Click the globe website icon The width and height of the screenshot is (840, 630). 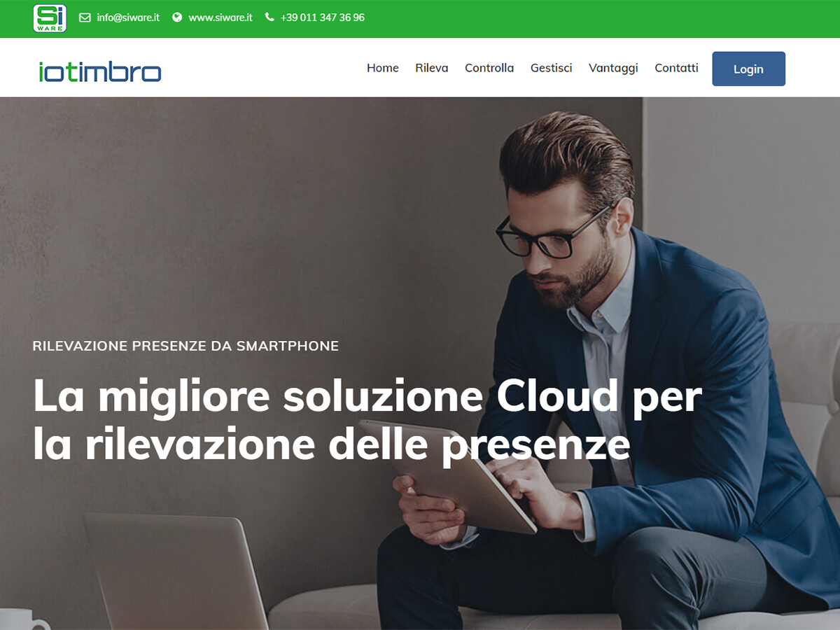pos(177,17)
